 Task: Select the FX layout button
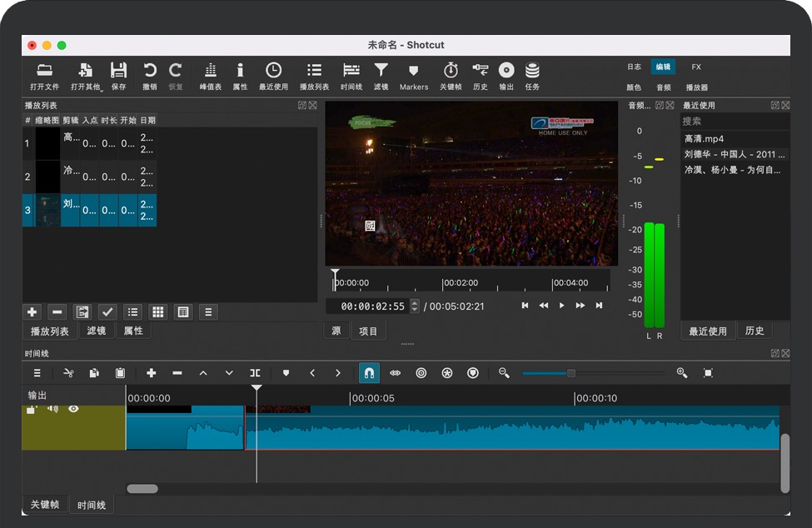pos(696,67)
